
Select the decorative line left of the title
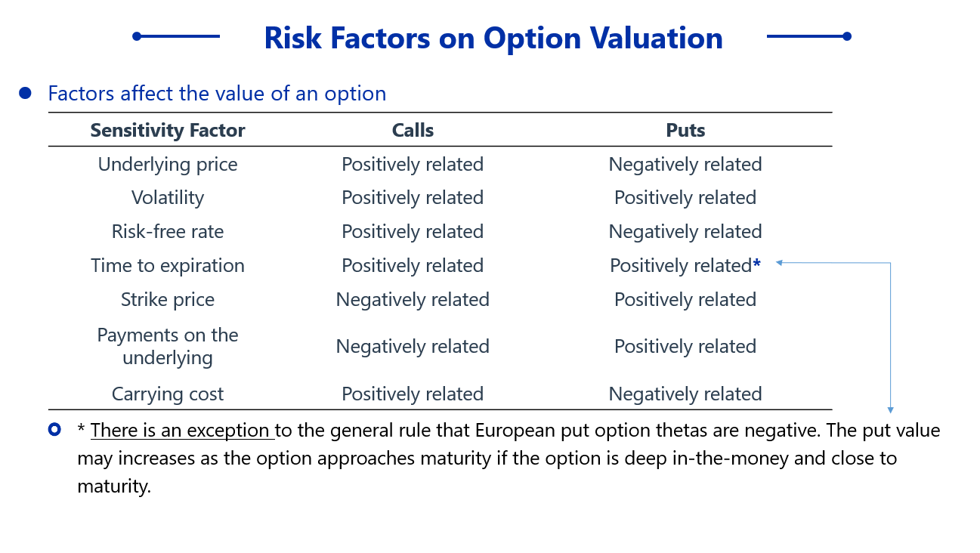click(x=176, y=36)
